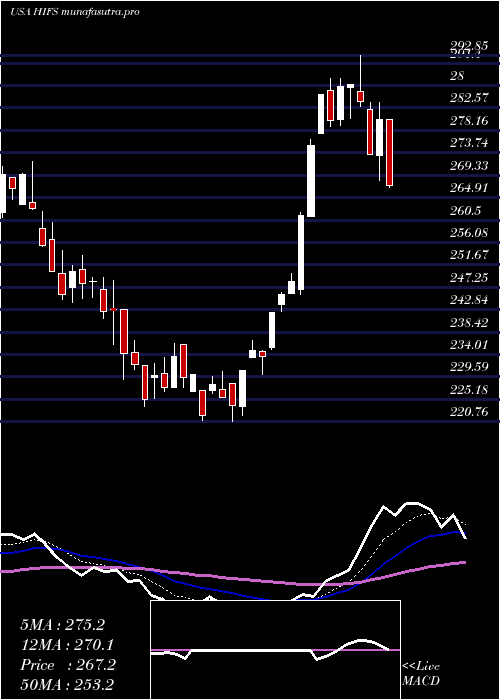Screen dimensions: 500x700
Task: Select the 264.91 price level label
Action: pos(470,188)
